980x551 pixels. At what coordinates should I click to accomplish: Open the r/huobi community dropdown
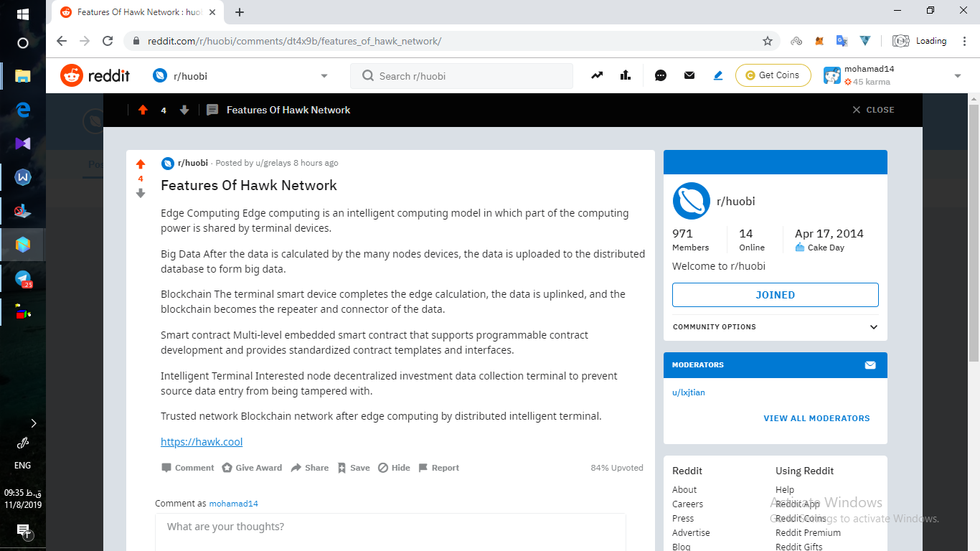tap(240, 76)
